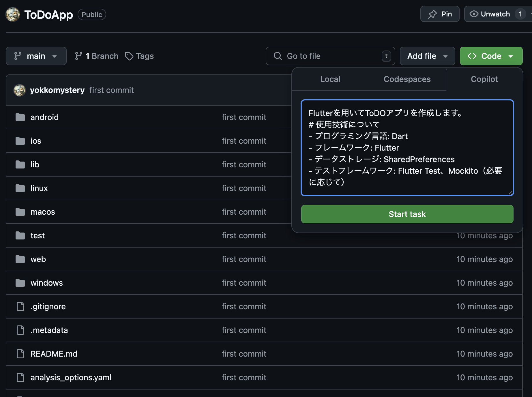
Task: Expand the Add file dropdown
Action: [x=427, y=56]
